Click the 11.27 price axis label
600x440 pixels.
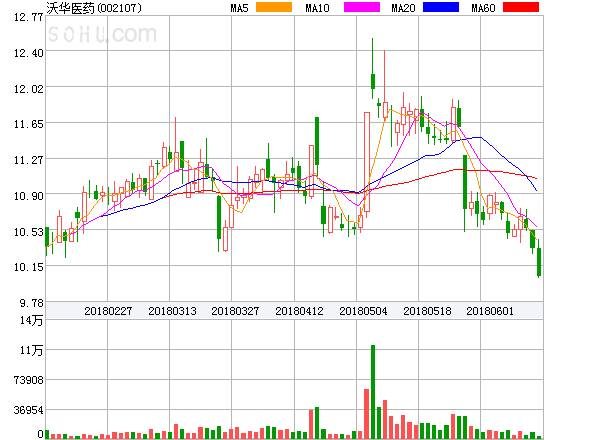[x=29, y=160]
